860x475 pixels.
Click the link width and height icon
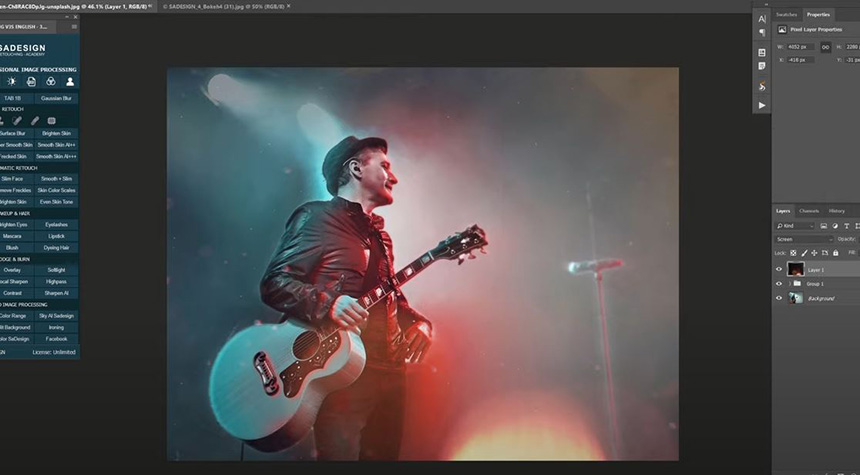(825, 47)
